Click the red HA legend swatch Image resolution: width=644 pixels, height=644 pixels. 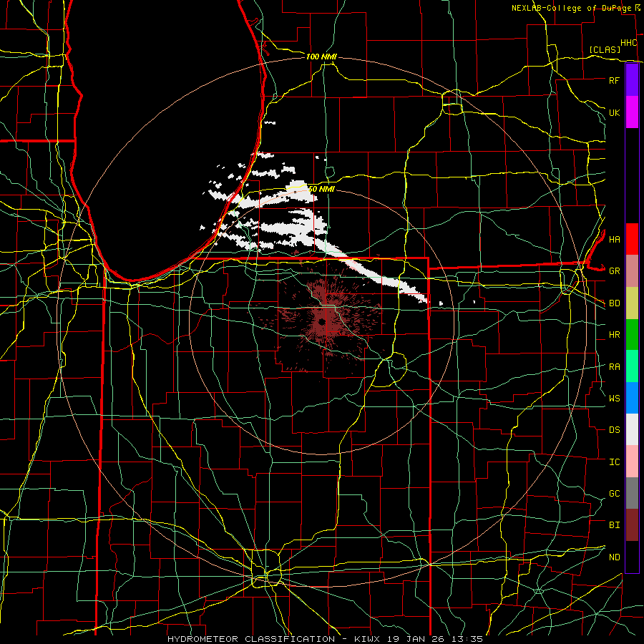[x=632, y=239]
